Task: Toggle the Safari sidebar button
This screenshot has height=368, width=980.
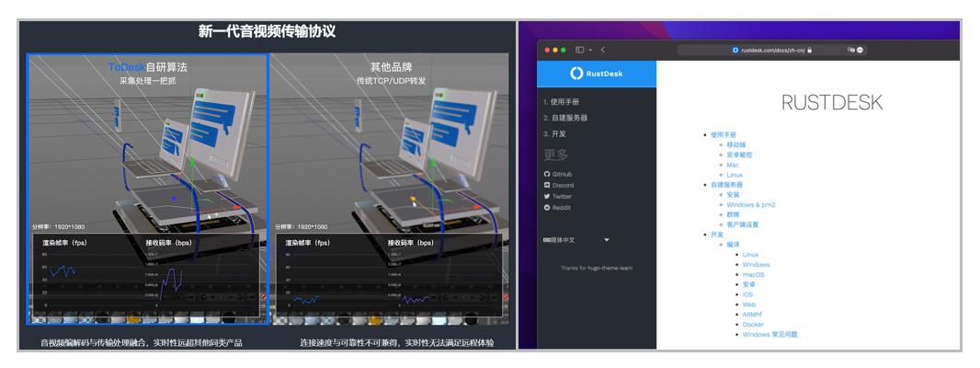Action: click(x=579, y=50)
